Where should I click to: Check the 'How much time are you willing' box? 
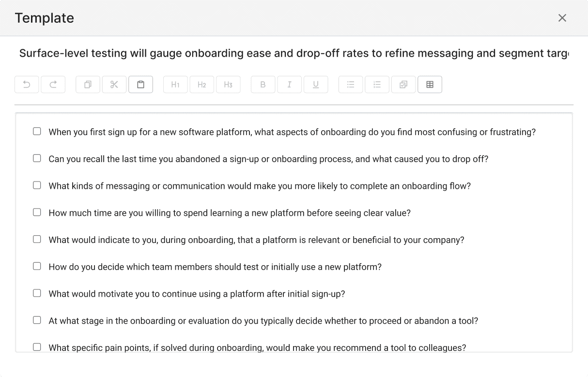click(37, 212)
